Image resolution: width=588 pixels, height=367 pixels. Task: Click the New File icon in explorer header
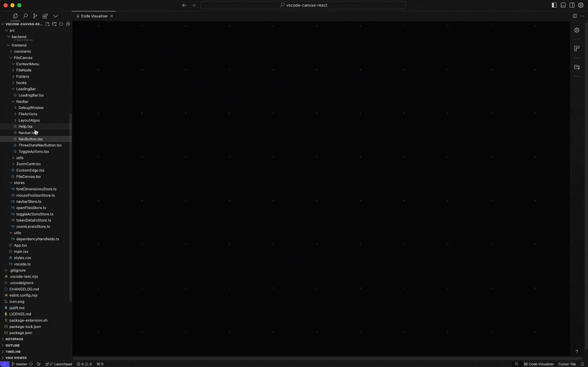pyautogui.click(x=48, y=25)
